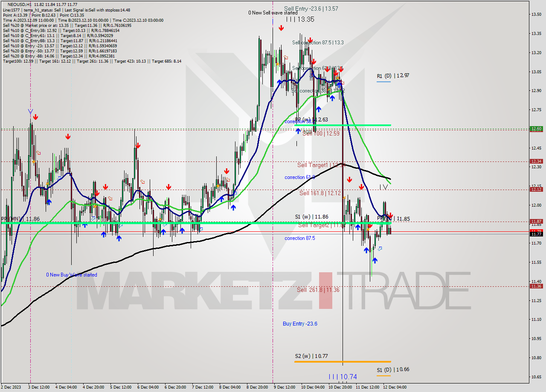The height and width of the screenshot is (392, 546).
Task: Click the '4 Dec 04:00' time axis label
Action: [66, 387]
